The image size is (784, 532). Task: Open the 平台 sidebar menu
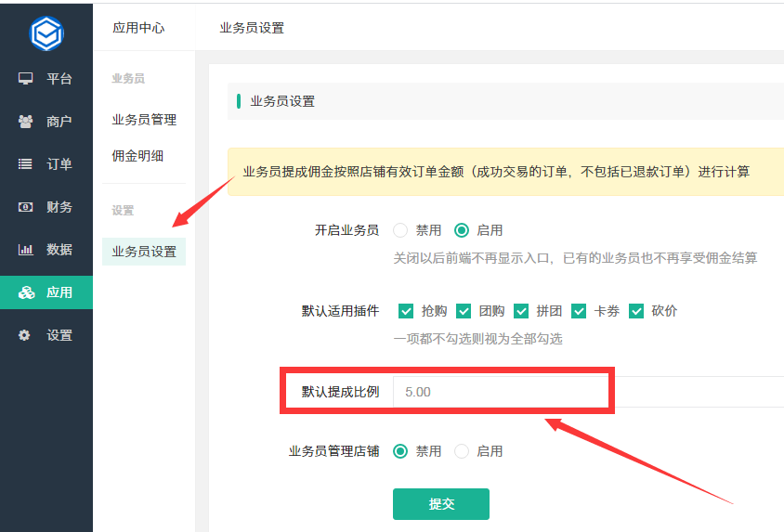[46, 78]
